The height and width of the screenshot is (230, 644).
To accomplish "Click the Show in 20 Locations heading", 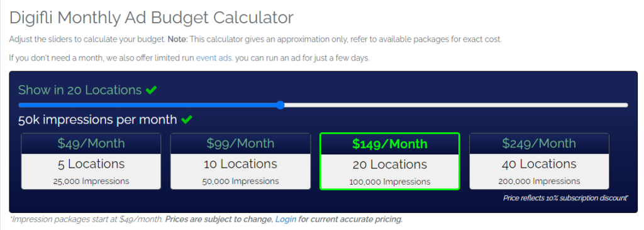I will click(80, 90).
